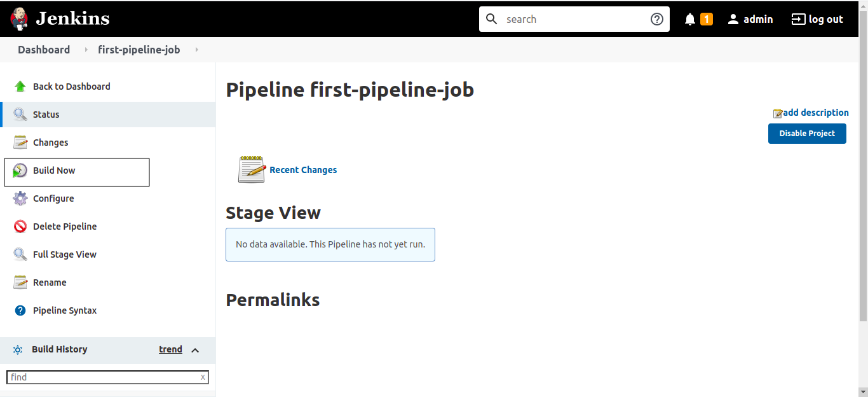The width and height of the screenshot is (868, 397).
Task: Click the Pipeline Syntax help icon
Action: [x=20, y=310]
